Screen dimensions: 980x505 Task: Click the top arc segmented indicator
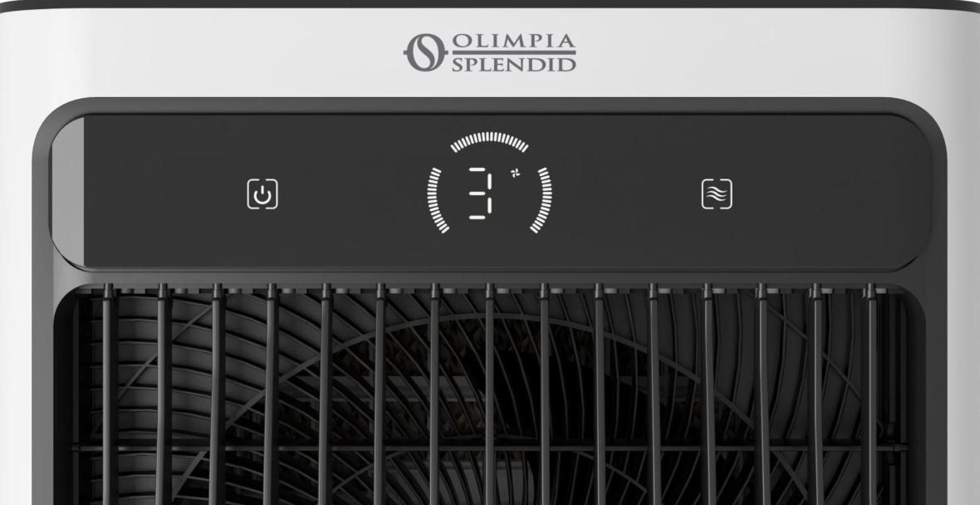489,141
